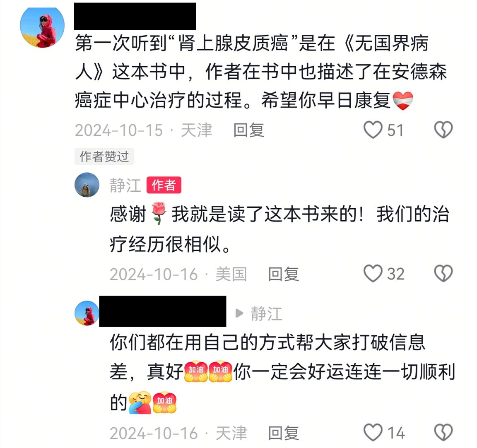Reply to the last comment dated 2024-10-16 天津
The height and width of the screenshot is (448, 477).
click(284, 433)
